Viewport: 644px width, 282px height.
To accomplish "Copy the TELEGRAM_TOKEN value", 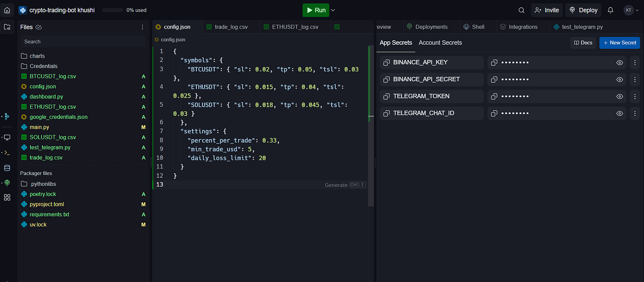I will coord(494,97).
